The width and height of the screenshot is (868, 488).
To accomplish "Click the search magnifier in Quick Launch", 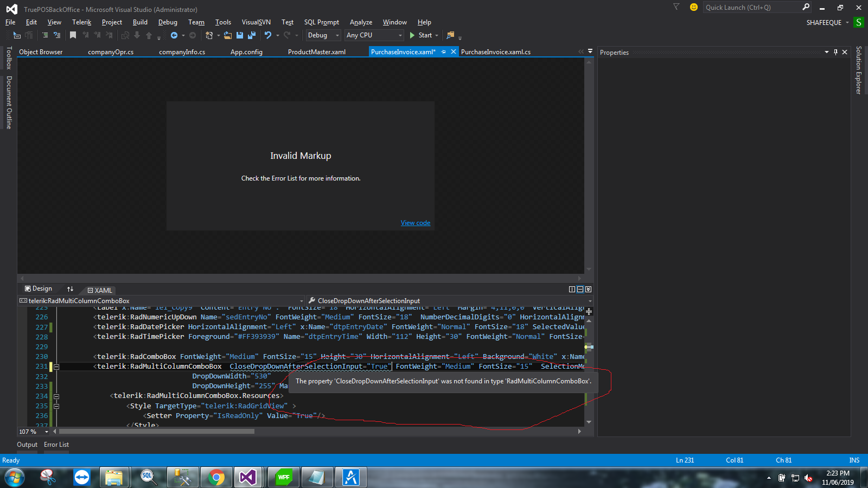I will (x=806, y=7).
